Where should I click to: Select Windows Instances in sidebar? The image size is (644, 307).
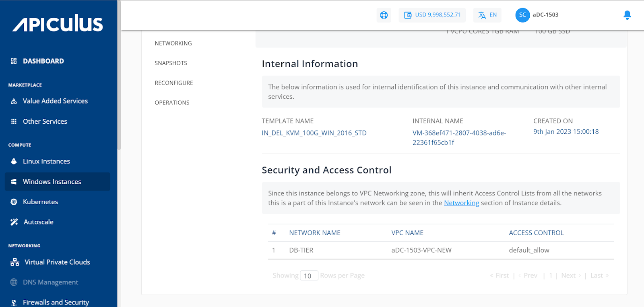(58, 182)
